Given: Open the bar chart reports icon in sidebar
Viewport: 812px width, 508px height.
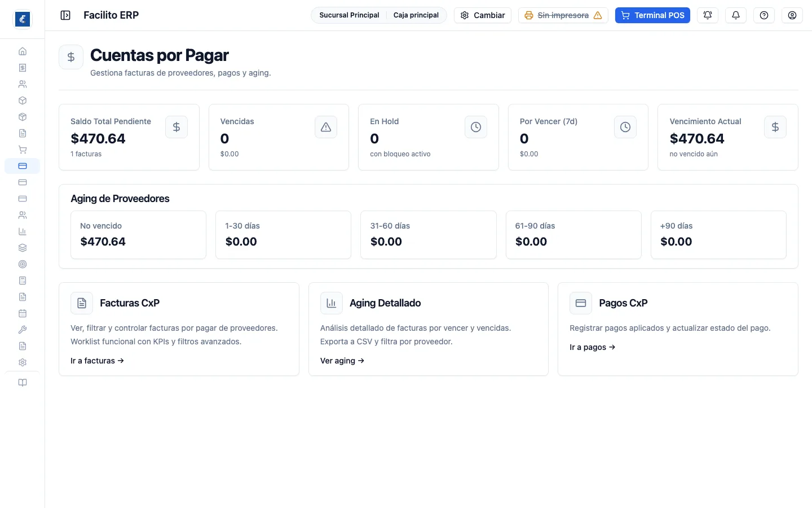Looking at the screenshot, I should point(23,231).
